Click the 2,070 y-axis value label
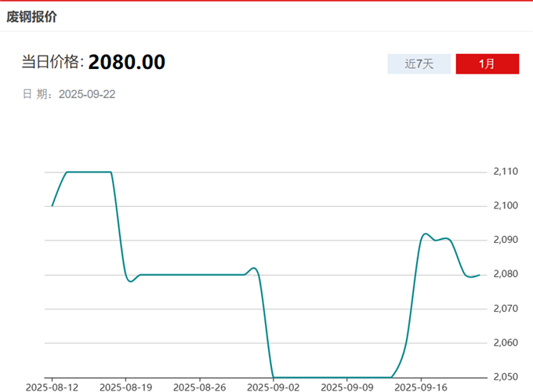533x392 pixels. click(506, 308)
